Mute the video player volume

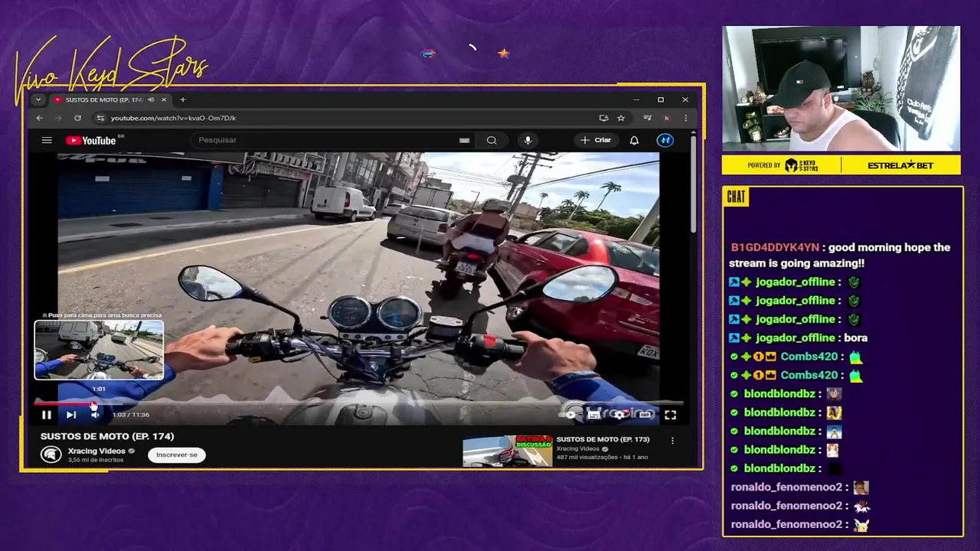click(95, 415)
